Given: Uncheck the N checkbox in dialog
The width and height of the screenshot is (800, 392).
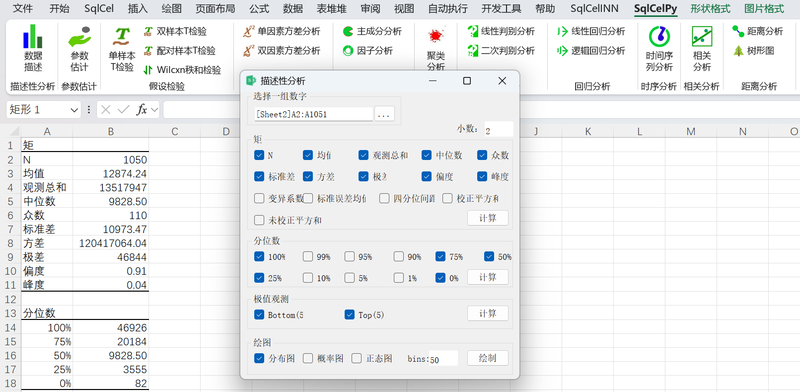Looking at the screenshot, I should [x=259, y=155].
